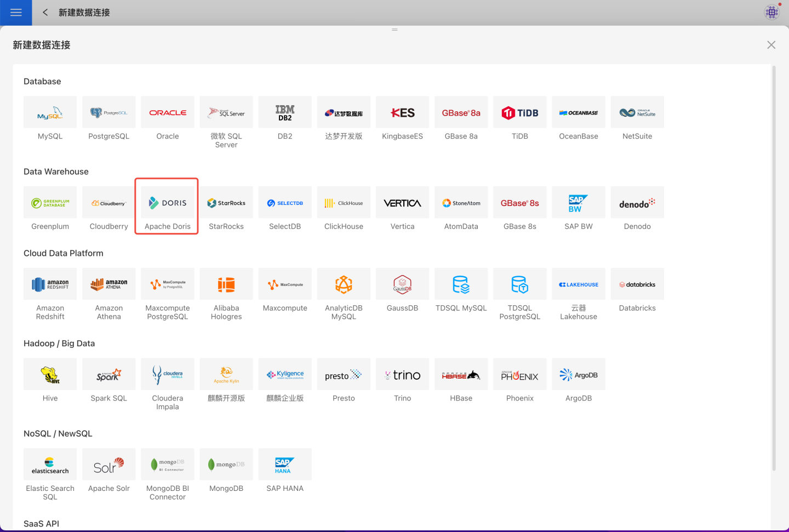Pick the SAP HANA connector
This screenshot has height=532, width=789.
[x=285, y=465]
